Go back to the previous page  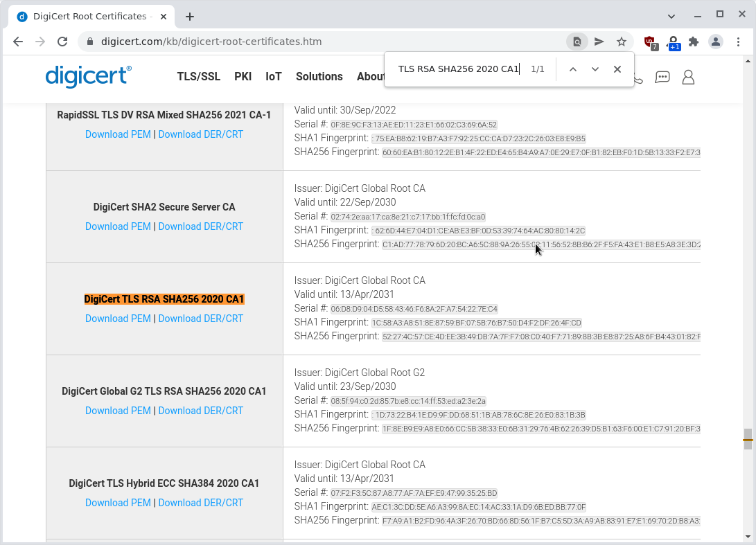point(18,42)
